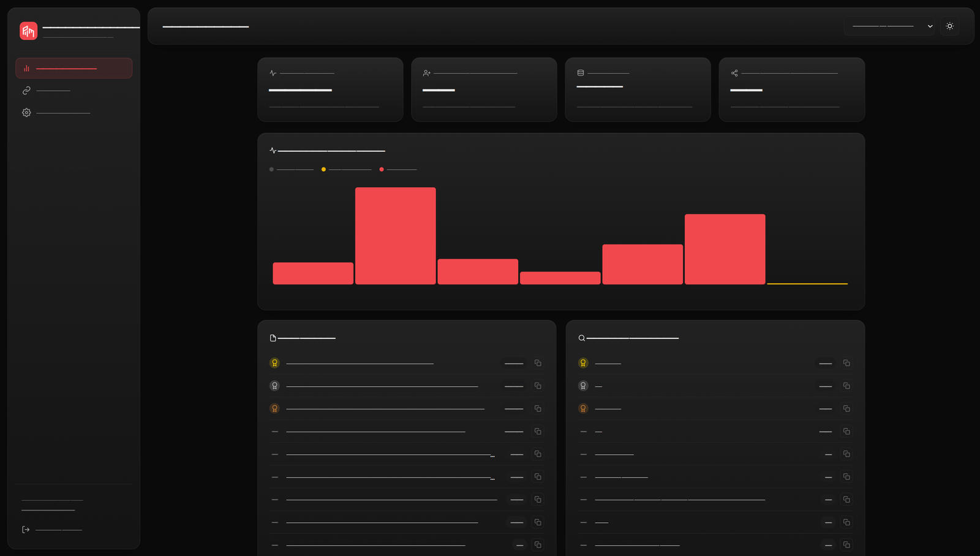Copy the bronze-medal row in the document list
This screenshot has width=980, height=556.
538,408
